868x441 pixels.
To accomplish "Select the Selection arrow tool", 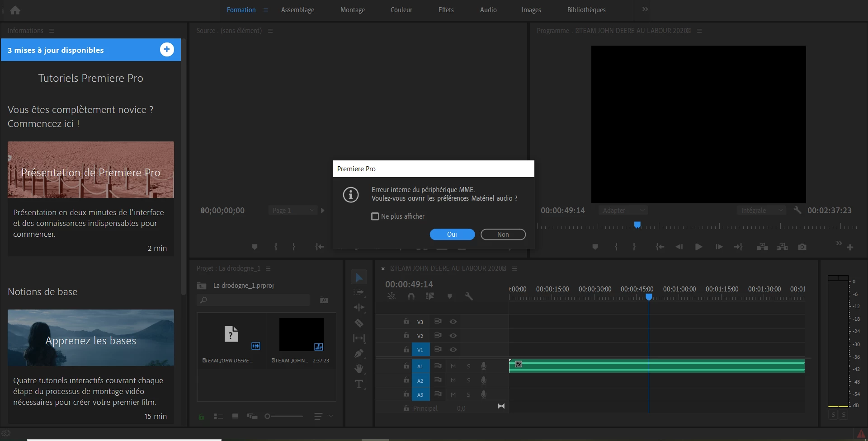I will (359, 277).
